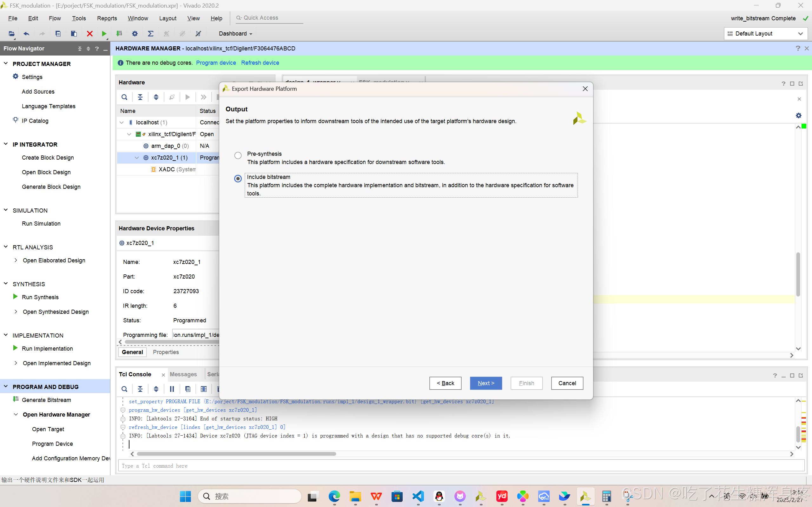The height and width of the screenshot is (507, 812).
Task: Collapse the IP INTEGRATOR section
Action: (x=6, y=144)
